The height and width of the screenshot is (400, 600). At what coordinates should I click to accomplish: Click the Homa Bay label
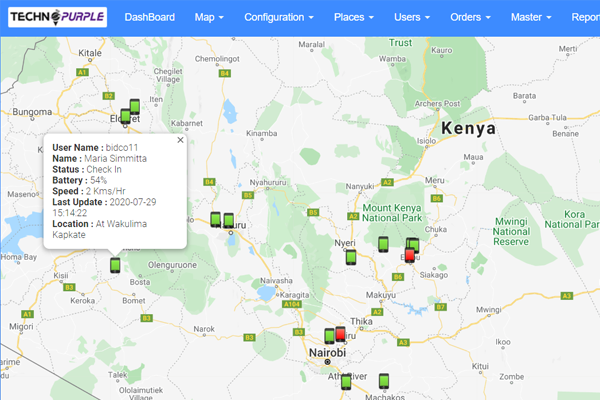[x=19, y=257]
